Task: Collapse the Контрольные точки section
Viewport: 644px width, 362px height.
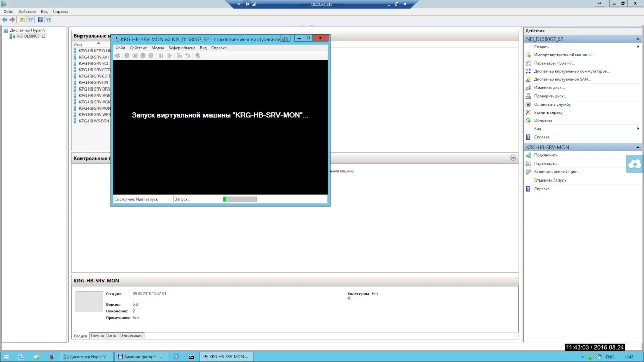Action: point(513,158)
